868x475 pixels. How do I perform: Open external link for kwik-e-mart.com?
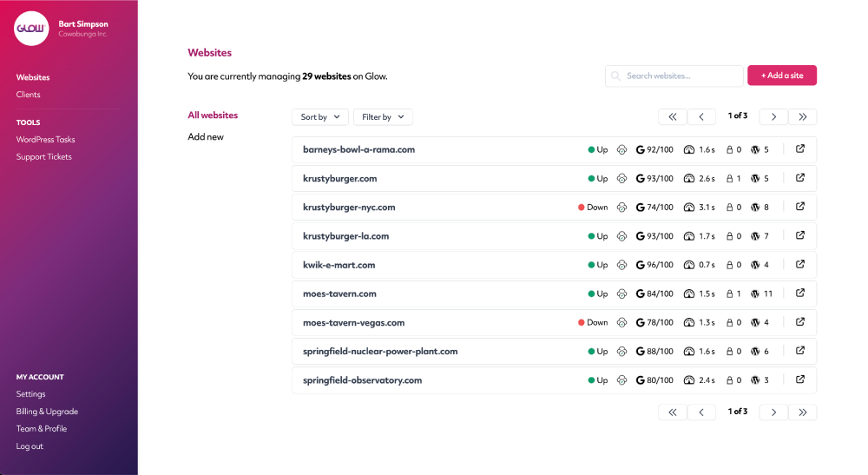(x=800, y=264)
